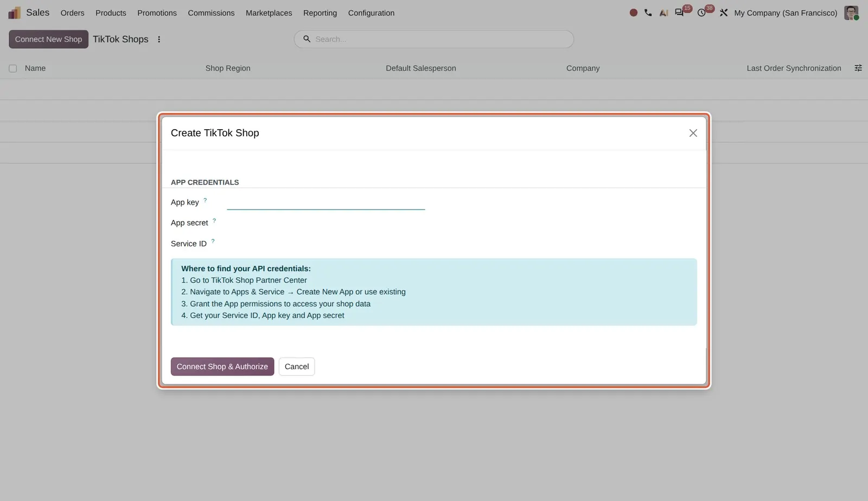
Task: Close the Create TikTok Shop dialog
Action: click(693, 133)
